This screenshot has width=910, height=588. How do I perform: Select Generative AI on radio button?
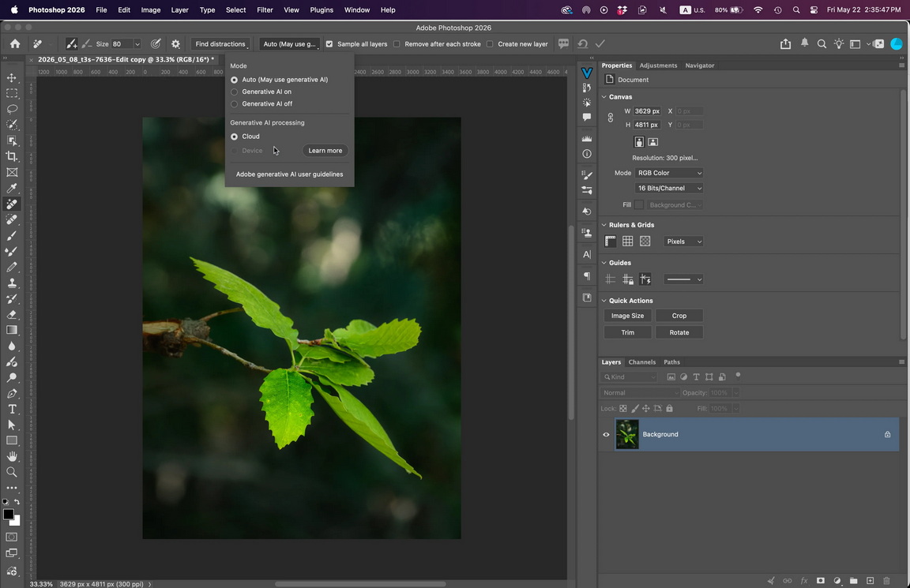point(235,92)
